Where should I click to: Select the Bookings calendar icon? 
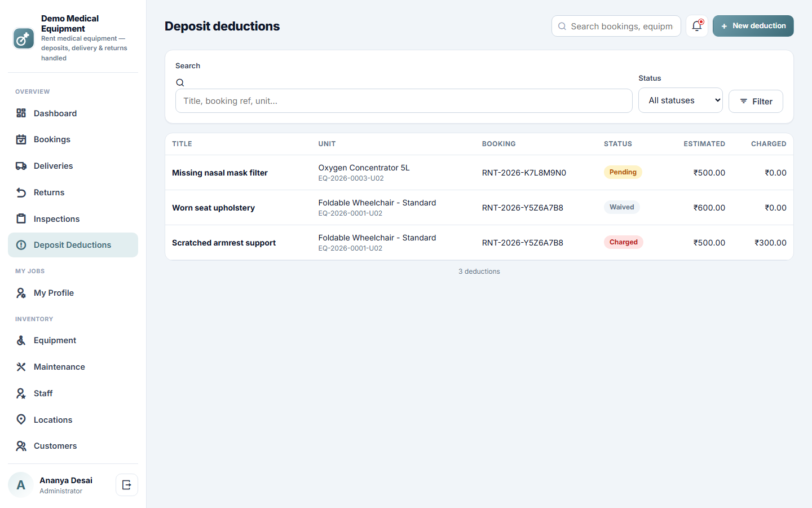(x=21, y=139)
